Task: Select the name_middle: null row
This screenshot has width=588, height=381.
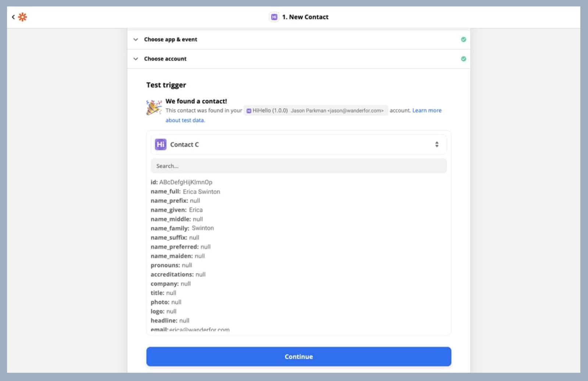Action: pyautogui.click(x=177, y=219)
